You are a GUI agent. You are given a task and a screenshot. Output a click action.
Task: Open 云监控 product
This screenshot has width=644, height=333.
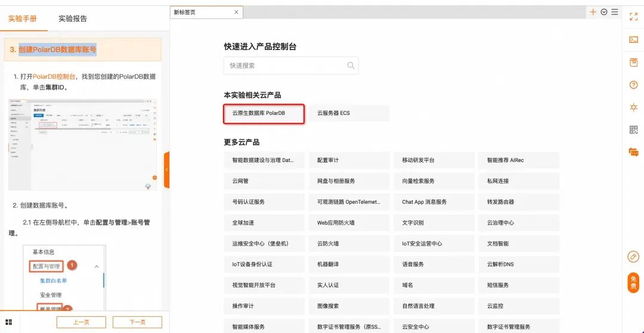click(519, 306)
